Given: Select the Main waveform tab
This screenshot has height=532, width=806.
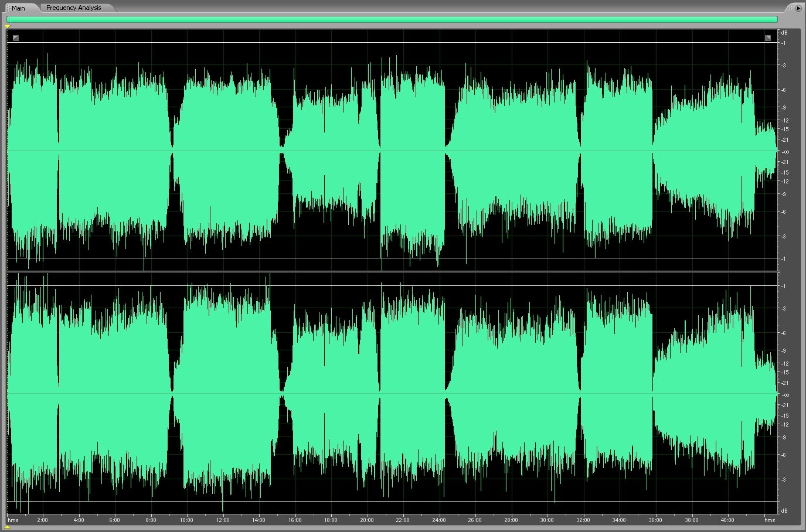Looking at the screenshot, I should click(18, 8).
